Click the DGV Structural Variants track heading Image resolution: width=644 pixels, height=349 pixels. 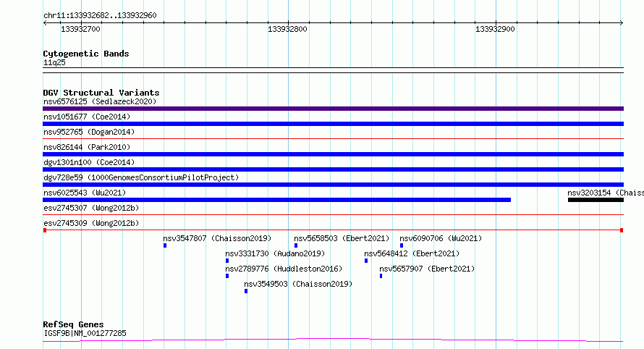tap(101, 93)
